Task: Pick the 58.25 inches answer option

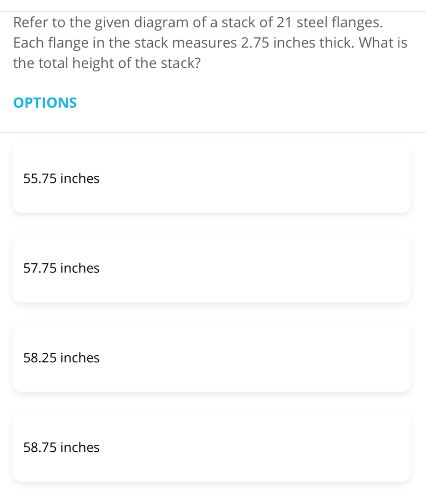Action: tap(211, 357)
